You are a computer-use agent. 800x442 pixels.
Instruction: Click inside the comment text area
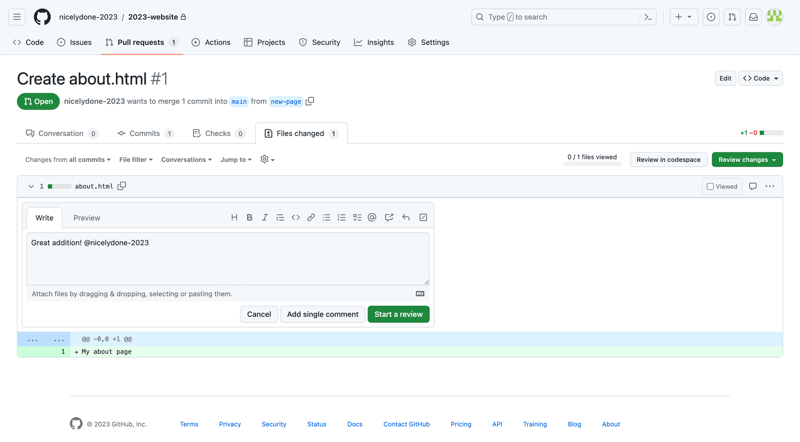pyautogui.click(x=228, y=259)
